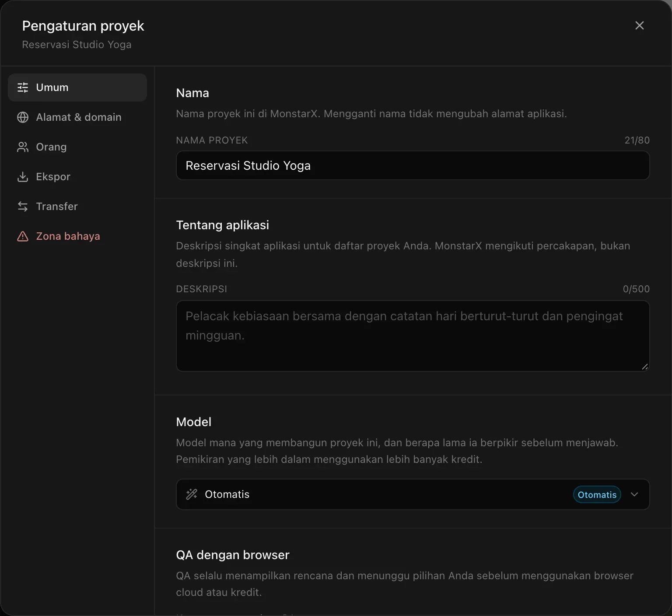Click the Pengaturan proyek dialog title

click(83, 26)
